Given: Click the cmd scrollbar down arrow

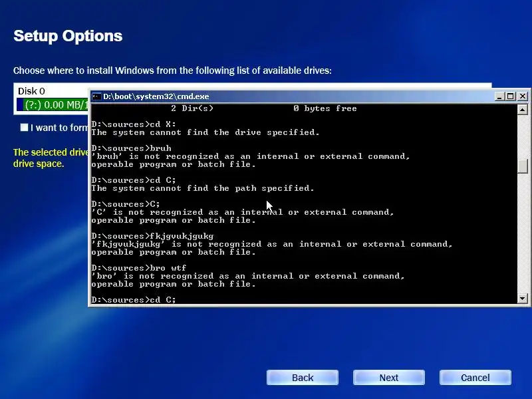Looking at the screenshot, I should coord(522,299).
